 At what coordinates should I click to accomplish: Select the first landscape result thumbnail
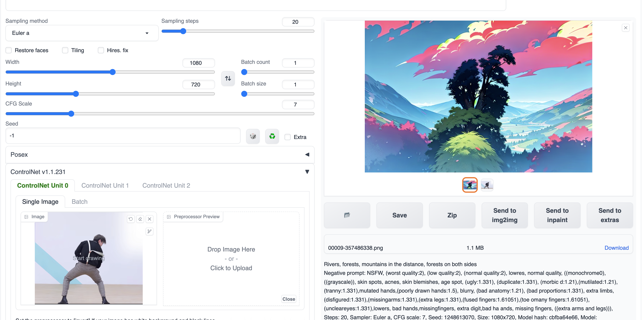(x=470, y=185)
